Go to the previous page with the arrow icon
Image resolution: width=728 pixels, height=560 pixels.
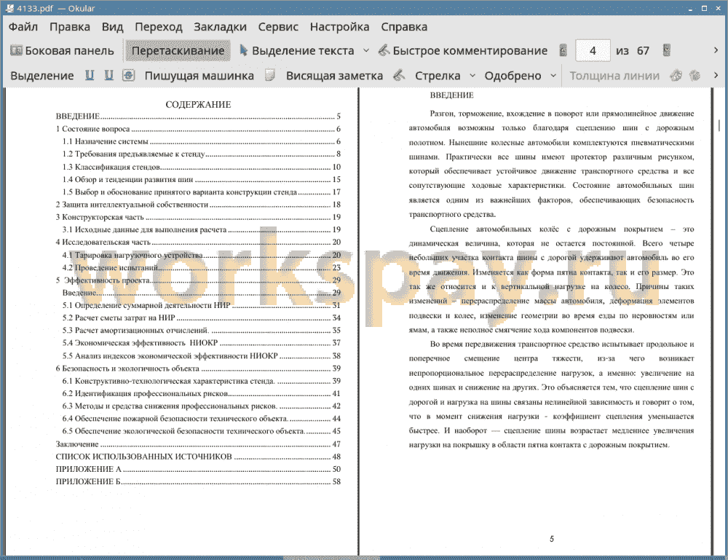pyautogui.click(x=563, y=51)
